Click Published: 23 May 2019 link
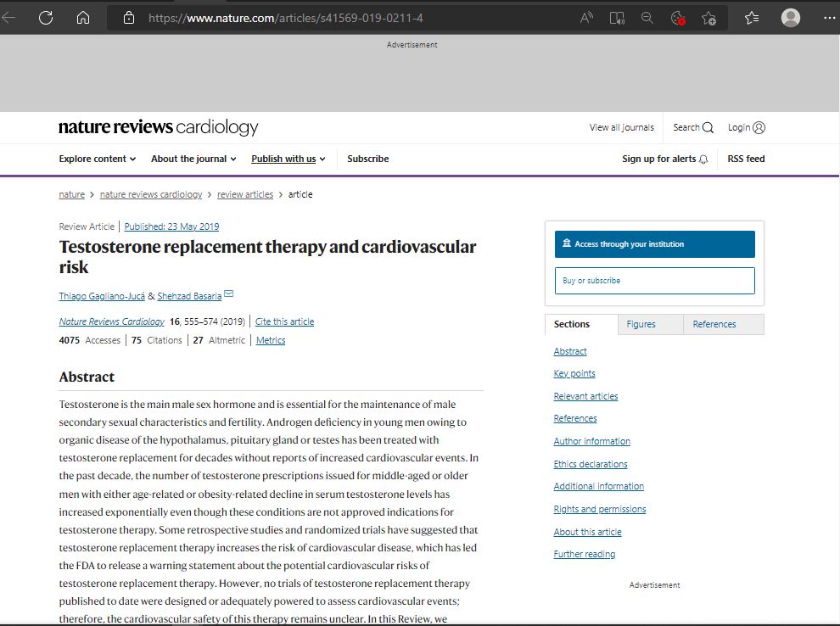 click(x=171, y=226)
